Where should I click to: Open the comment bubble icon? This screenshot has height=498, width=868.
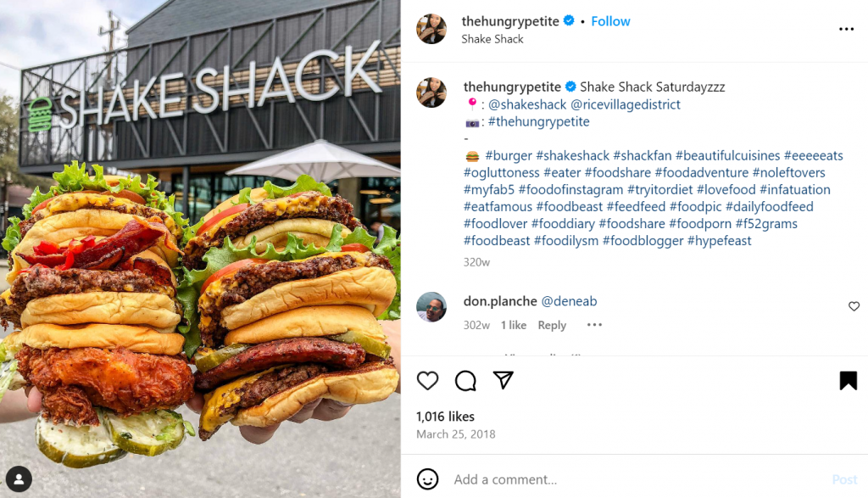pos(465,381)
